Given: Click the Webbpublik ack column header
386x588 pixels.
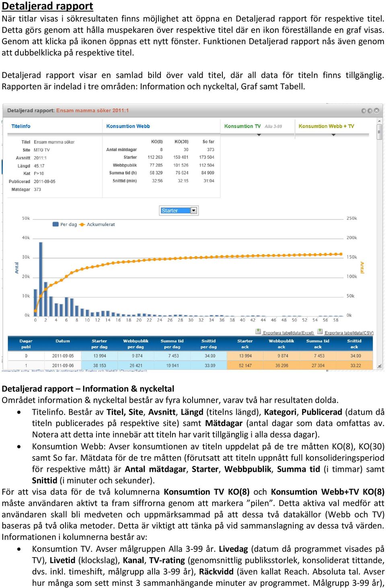Looking at the screenshot, I should click(x=281, y=344).
